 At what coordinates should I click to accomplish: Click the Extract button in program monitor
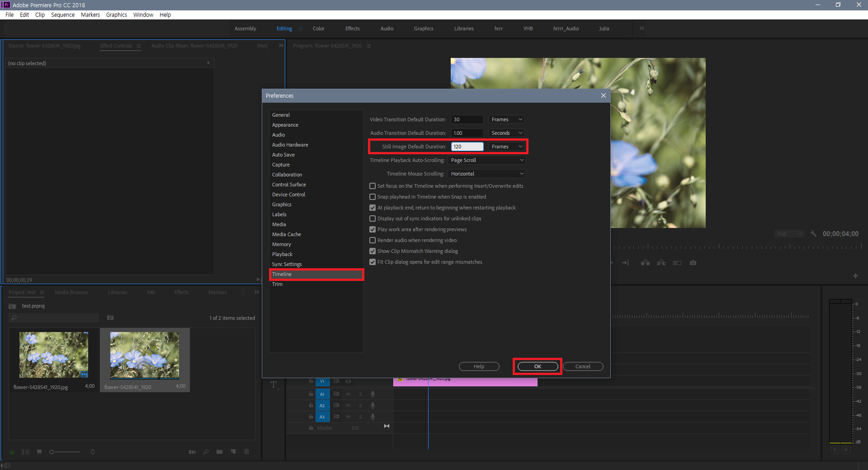(x=661, y=263)
